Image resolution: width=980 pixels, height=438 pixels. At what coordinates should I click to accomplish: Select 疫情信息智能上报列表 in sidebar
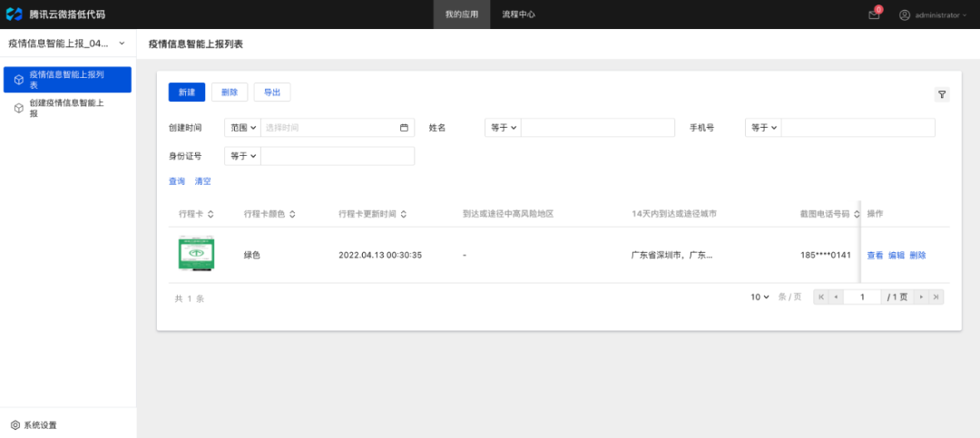click(67, 80)
